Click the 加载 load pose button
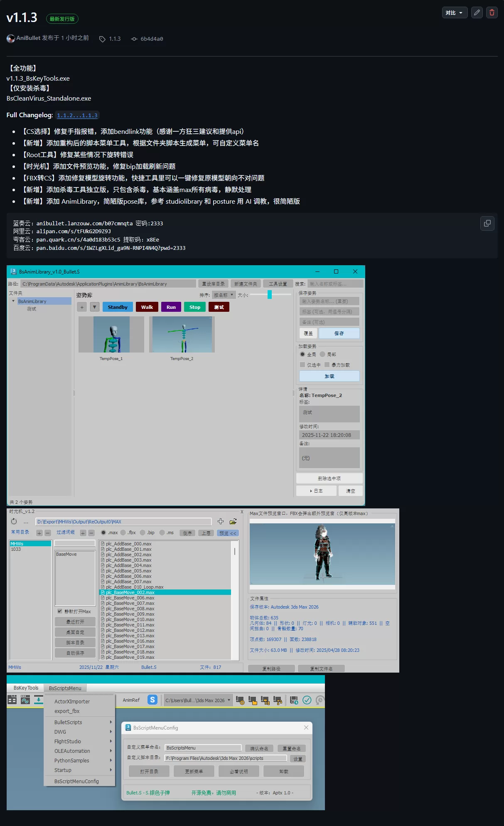The width and height of the screenshot is (504, 826). 329,376
